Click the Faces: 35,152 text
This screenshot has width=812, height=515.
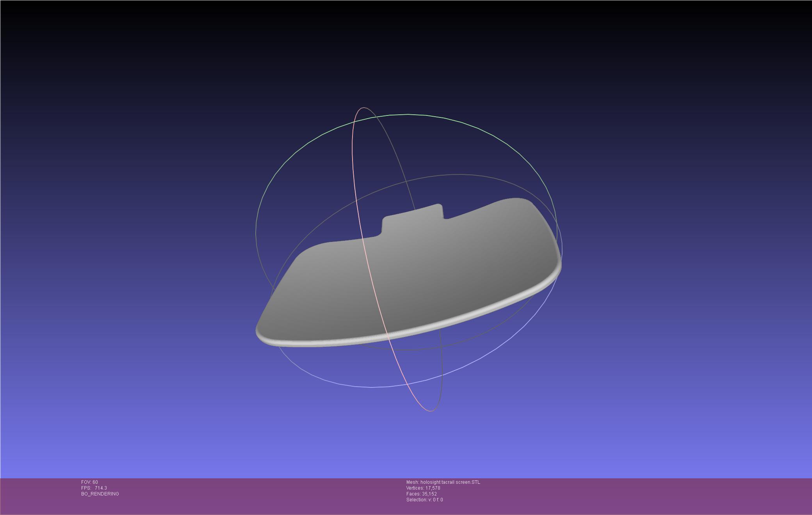[421, 494]
